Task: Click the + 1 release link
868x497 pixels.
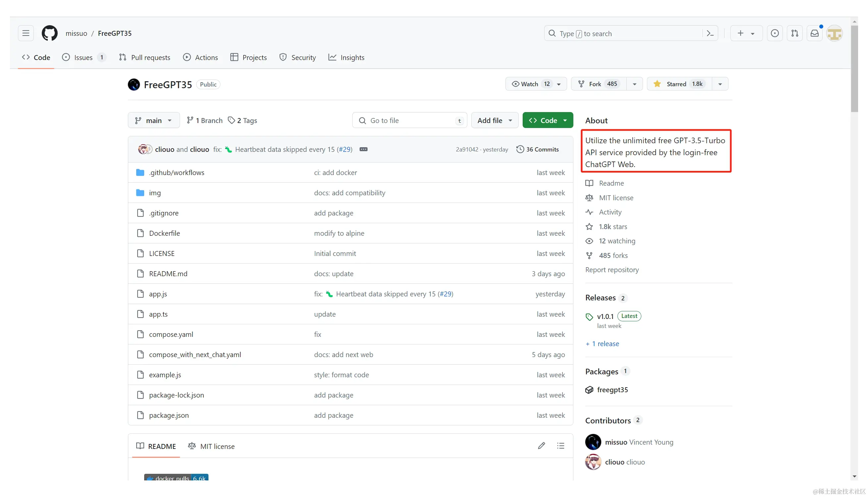Action: tap(602, 343)
